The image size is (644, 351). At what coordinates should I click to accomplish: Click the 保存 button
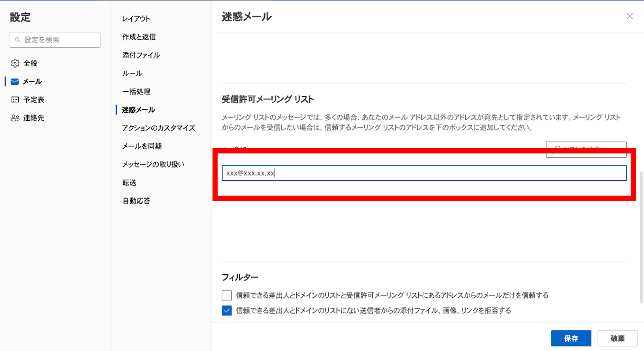point(571,338)
